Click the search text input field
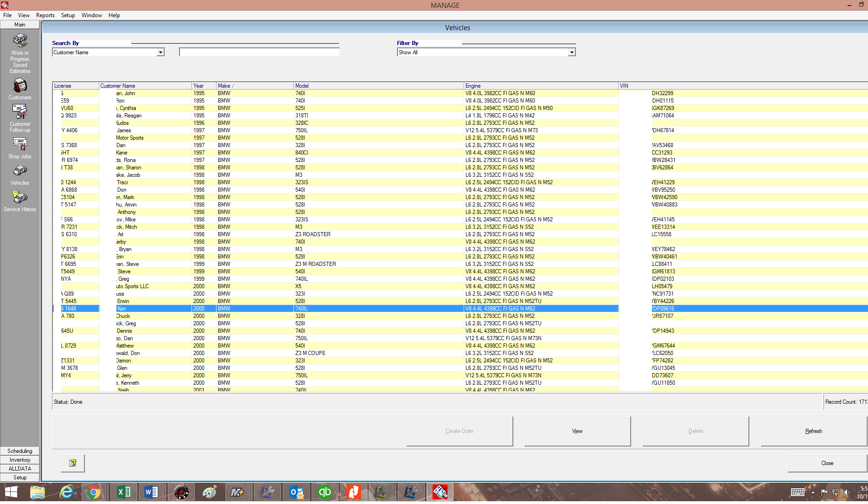868x504 pixels. point(259,52)
